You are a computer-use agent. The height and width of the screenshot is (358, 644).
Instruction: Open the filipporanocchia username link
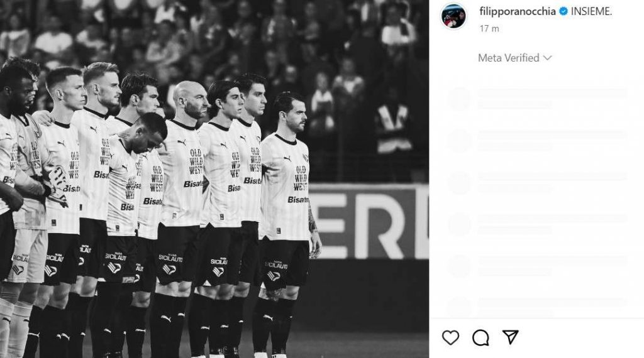tap(517, 11)
